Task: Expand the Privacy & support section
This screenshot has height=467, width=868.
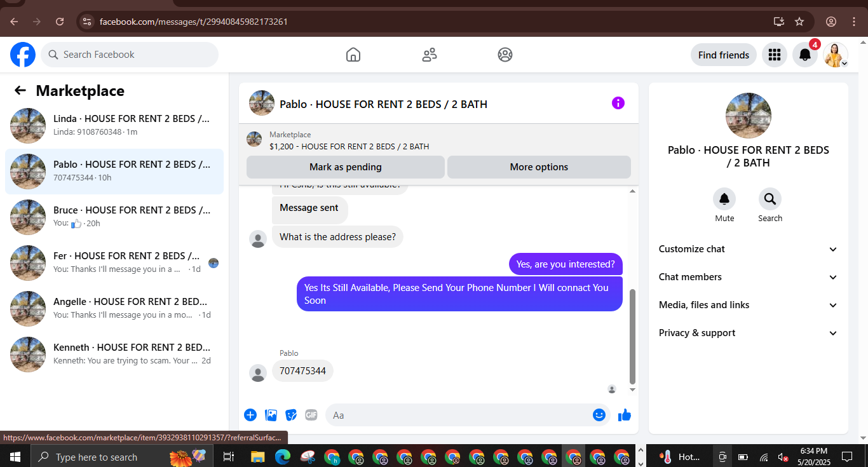Action: pos(748,333)
